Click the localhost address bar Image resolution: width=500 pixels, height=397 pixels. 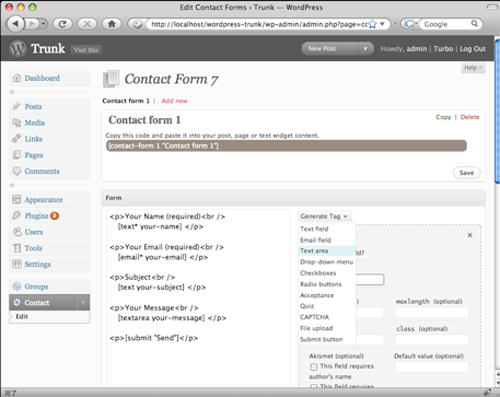click(259, 24)
